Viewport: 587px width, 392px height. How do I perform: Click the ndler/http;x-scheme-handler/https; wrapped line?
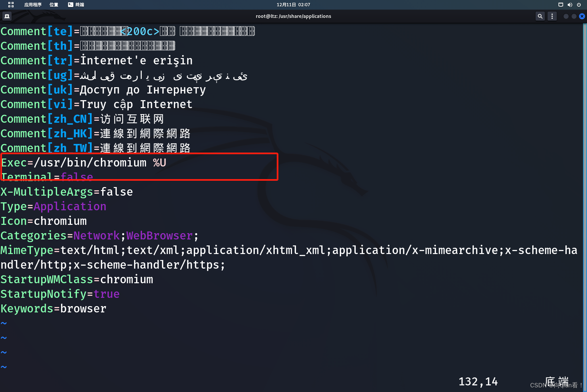pos(113,265)
